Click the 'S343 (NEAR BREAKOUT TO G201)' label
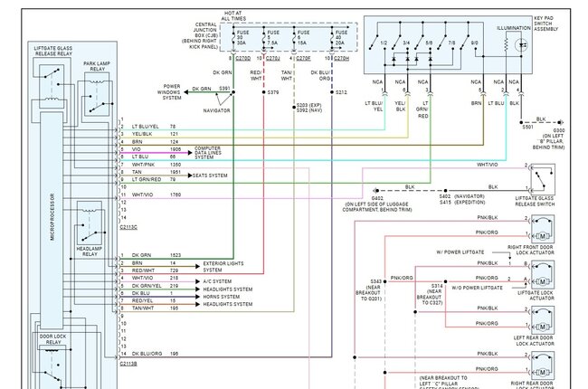588x389 pixels. [368, 290]
